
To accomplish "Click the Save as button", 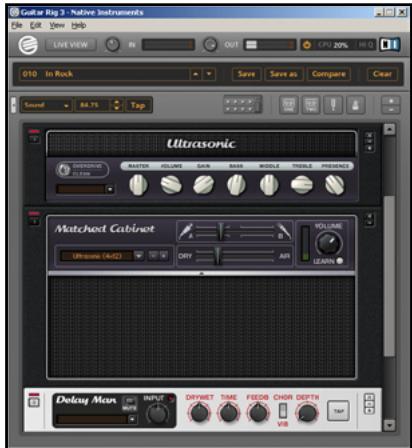I will 284,74.
